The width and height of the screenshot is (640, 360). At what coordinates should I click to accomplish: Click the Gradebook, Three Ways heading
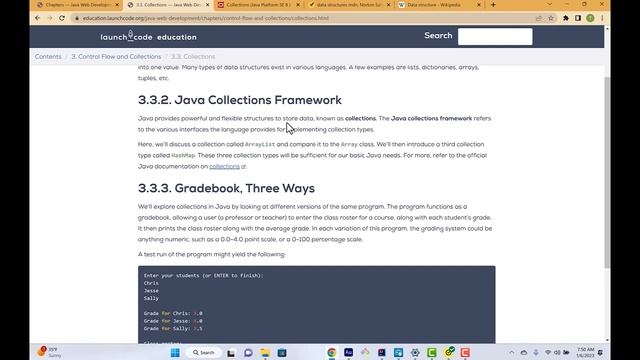[x=226, y=188]
